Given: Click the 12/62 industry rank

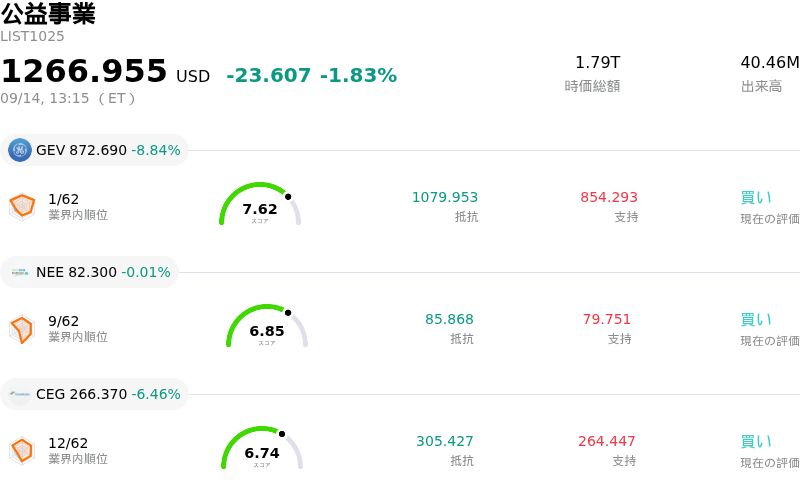Looking at the screenshot, I should (68, 443).
